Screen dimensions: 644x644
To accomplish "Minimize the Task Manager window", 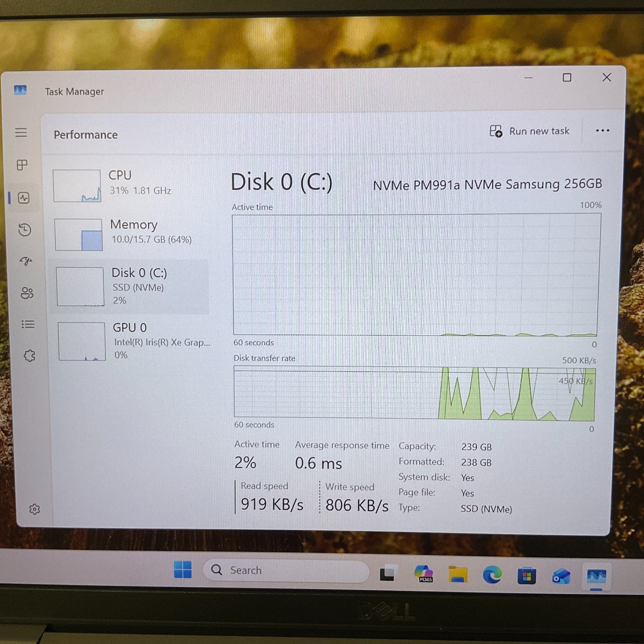I will [528, 78].
